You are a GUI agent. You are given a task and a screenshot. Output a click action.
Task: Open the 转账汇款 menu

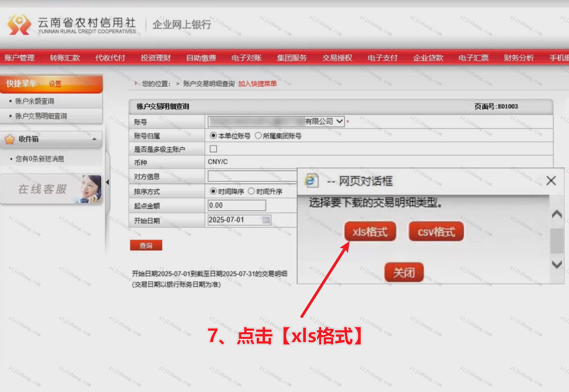click(x=65, y=58)
